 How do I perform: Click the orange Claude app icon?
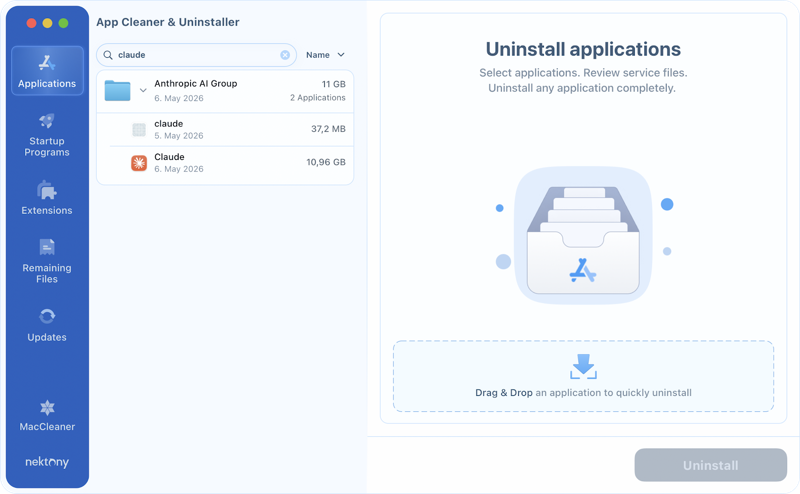tap(139, 163)
